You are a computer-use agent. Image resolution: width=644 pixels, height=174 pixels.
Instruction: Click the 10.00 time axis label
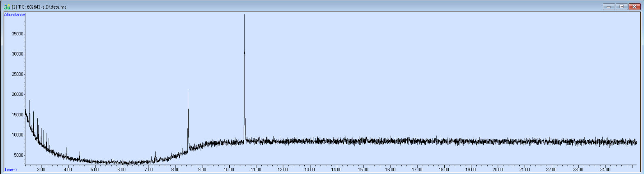pos(229,169)
